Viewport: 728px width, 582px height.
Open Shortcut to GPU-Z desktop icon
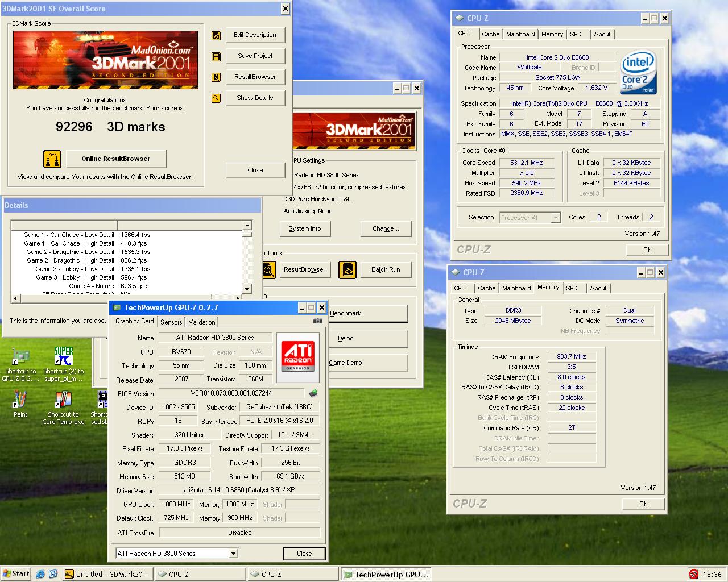[21, 364]
